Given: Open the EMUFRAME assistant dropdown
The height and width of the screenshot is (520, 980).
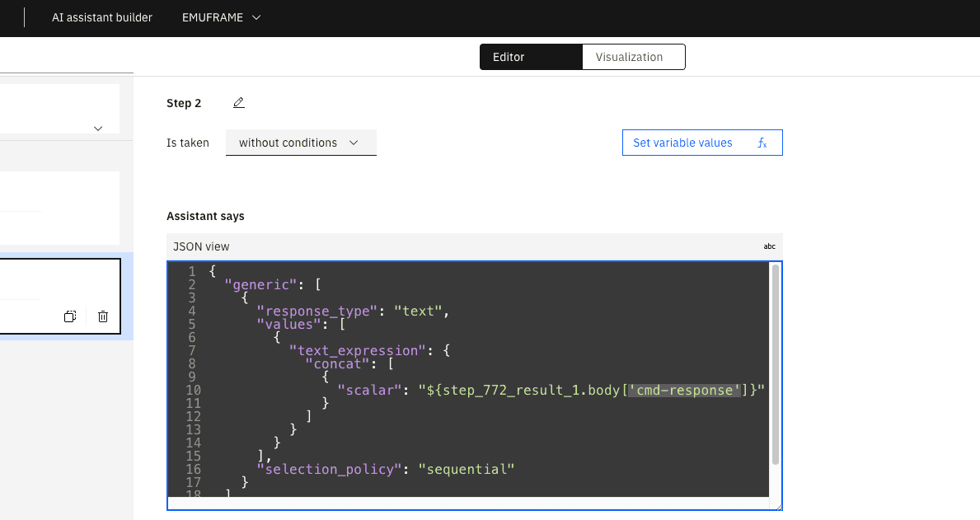Looking at the screenshot, I should coord(221,17).
